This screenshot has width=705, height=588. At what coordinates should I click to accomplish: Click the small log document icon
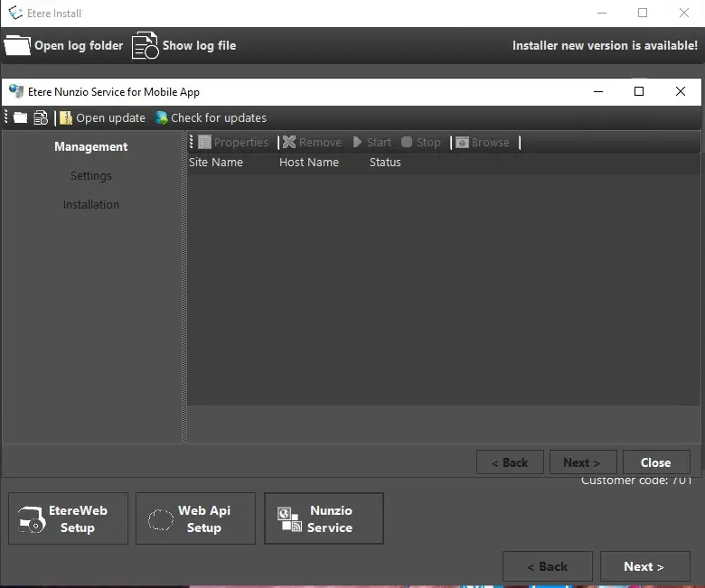(41, 118)
